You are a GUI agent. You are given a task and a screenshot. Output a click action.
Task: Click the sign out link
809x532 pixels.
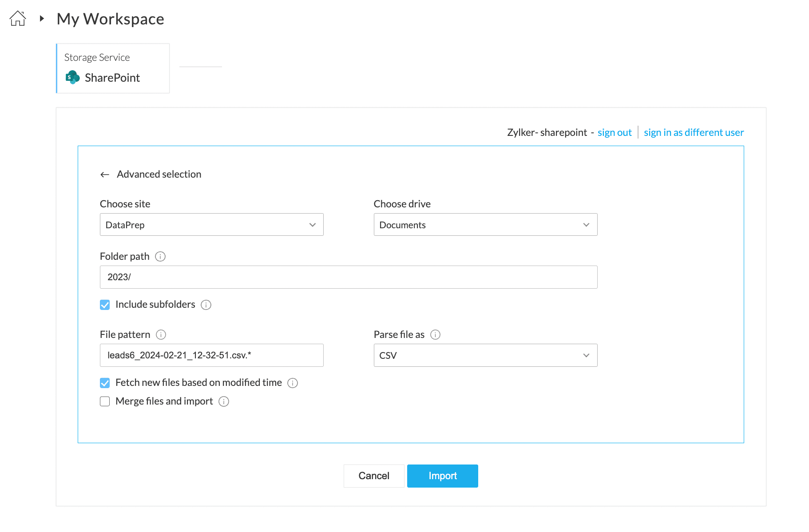tap(615, 132)
